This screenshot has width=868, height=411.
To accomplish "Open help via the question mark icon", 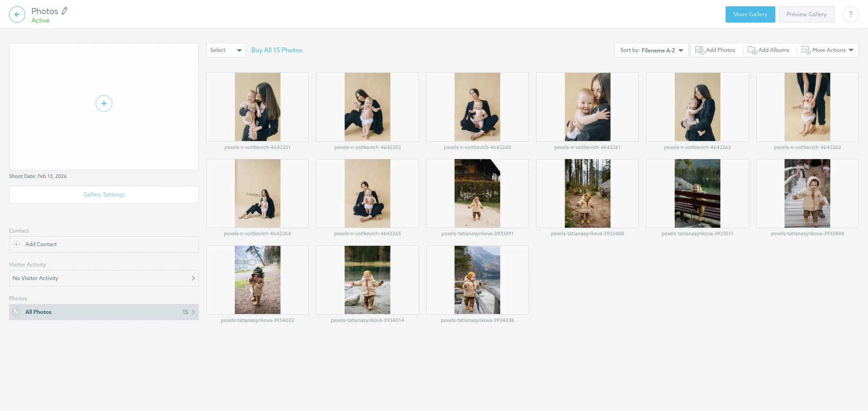I will pyautogui.click(x=851, y=14).
